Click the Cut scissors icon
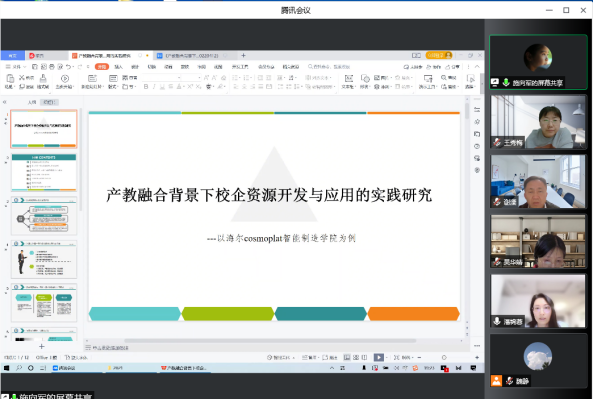Screen dimensions: 593x399 click(x=22, y=78)
